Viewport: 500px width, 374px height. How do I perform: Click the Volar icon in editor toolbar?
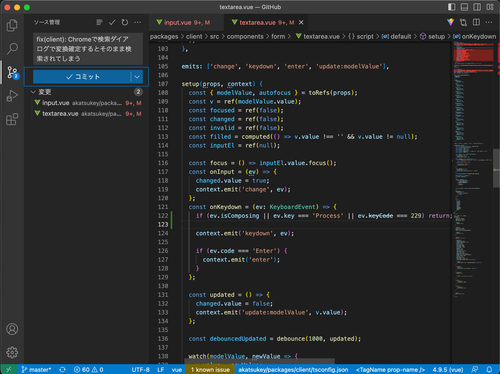tap(451, 22)
